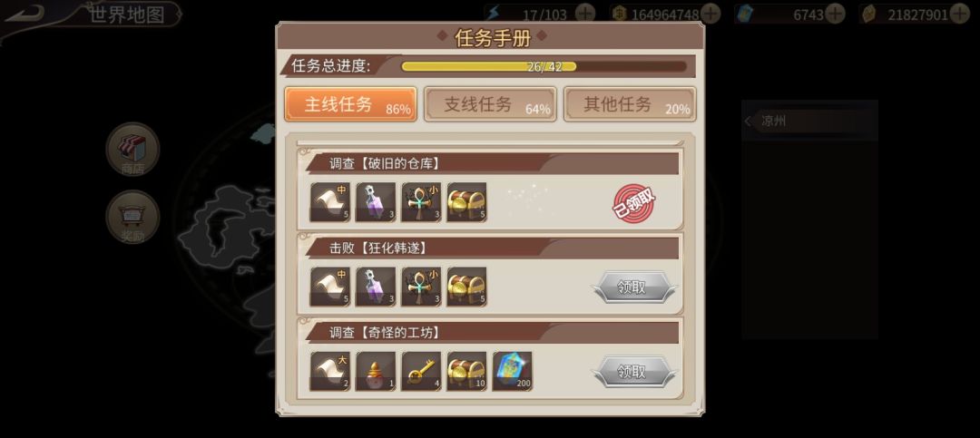Claim reward 领取 for 击败狂化韩遂
Image resolution: width=980 pixels, height=438 pixels.
(x=633, y=287)
